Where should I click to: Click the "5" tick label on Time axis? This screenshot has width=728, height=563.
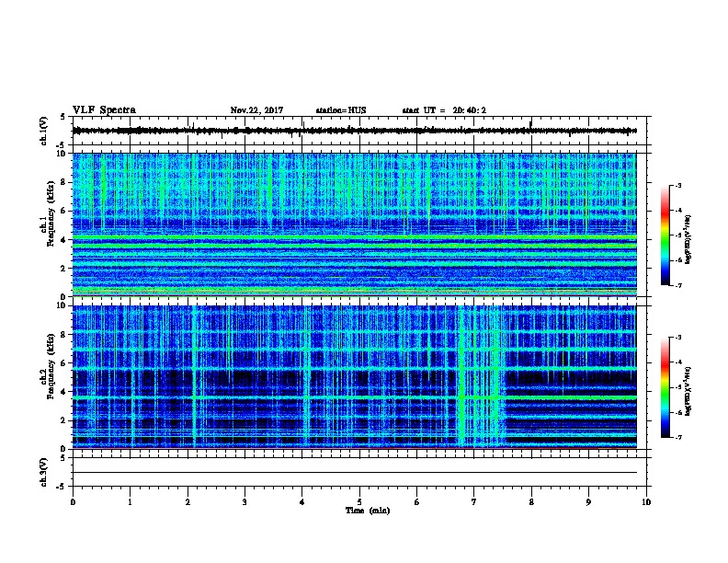(359, 501)
